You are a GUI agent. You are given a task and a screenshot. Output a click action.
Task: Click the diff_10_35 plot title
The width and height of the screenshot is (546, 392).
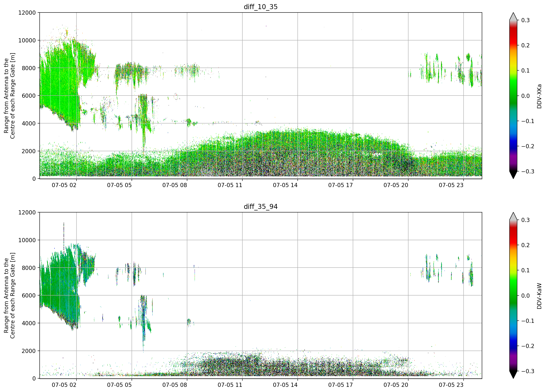261,7
